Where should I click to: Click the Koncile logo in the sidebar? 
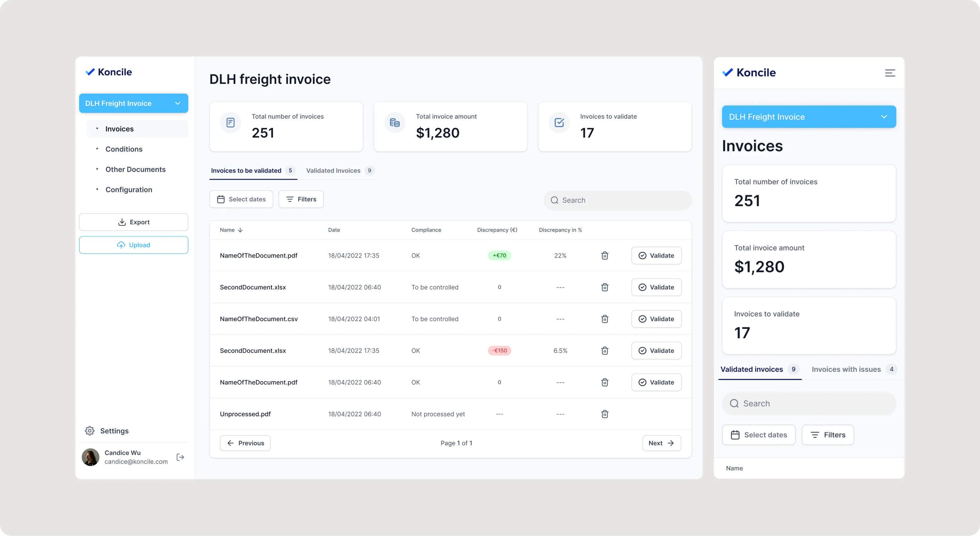[x=108, y=72]
